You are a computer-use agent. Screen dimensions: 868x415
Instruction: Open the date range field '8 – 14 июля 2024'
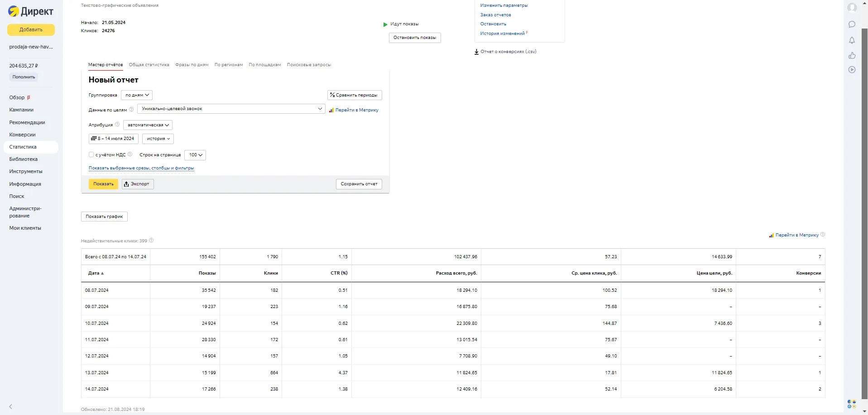[113, 139]
